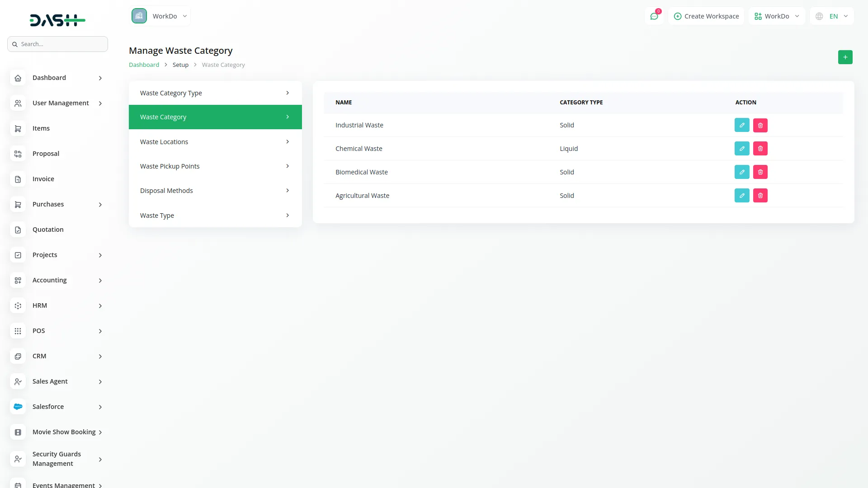Delete the Chemical Waste row
The height and width of the screenshot is (488, 868).
760,149
